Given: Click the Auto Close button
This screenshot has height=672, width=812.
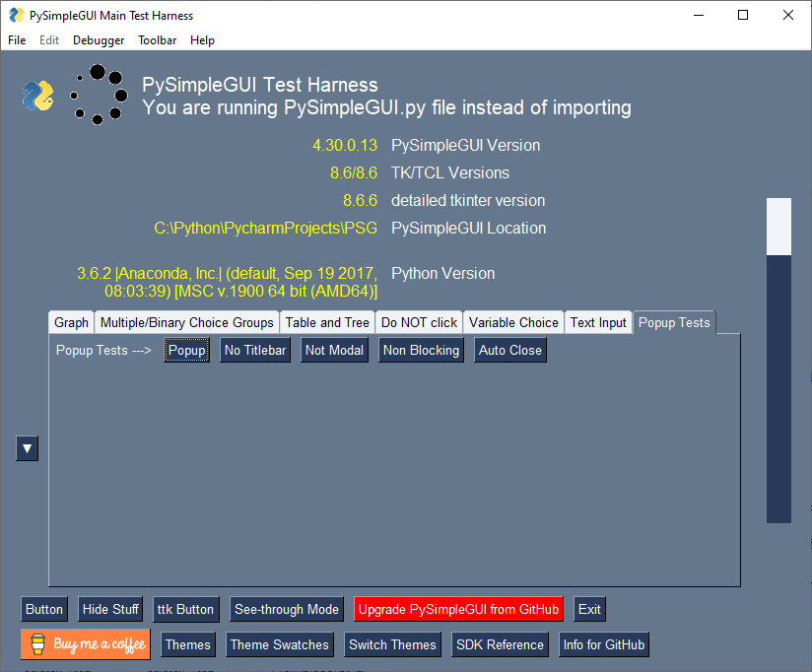Looking at the screenshot, I should point(510,351).
